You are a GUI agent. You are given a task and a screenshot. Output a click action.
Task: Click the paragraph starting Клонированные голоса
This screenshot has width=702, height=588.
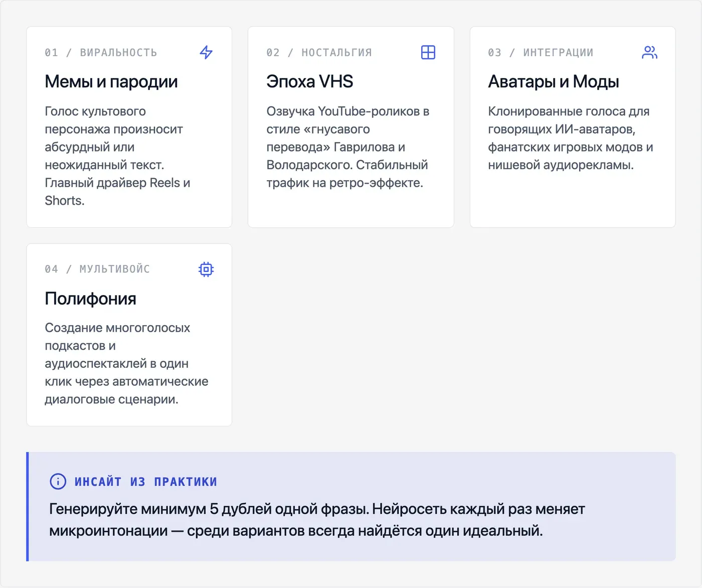pos(571,138)
